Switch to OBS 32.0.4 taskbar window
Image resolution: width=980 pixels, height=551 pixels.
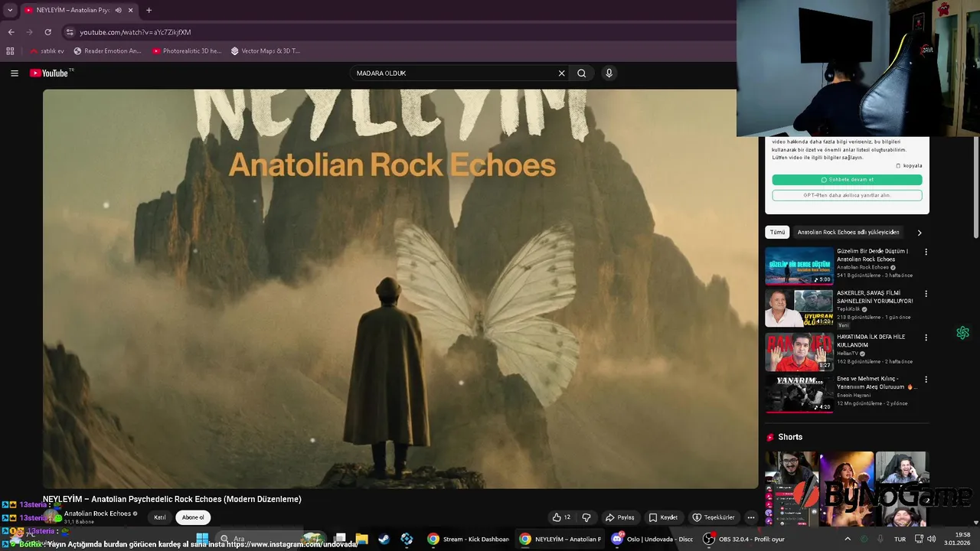pyautogui.click(x=745, y=539)
